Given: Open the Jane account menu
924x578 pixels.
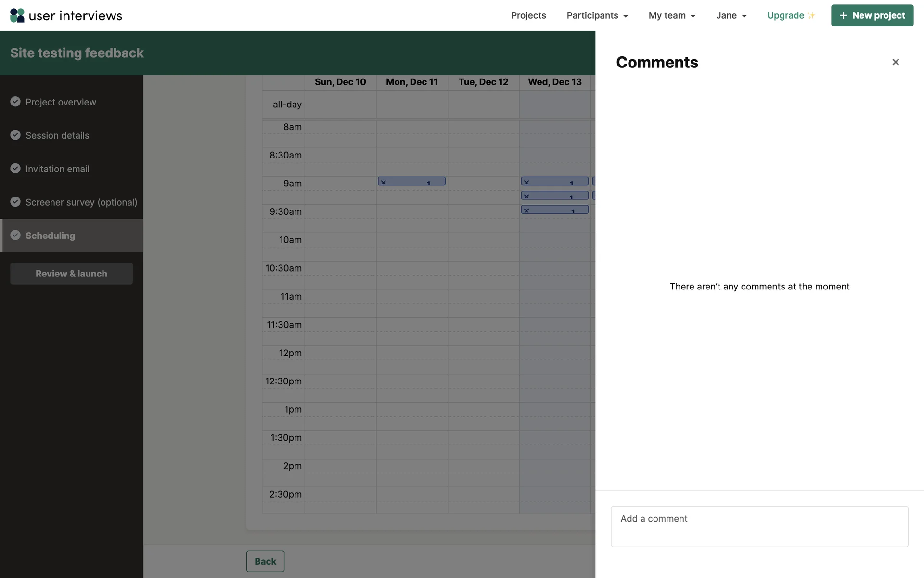Looking at the screenshot, I should click(731, 15).
